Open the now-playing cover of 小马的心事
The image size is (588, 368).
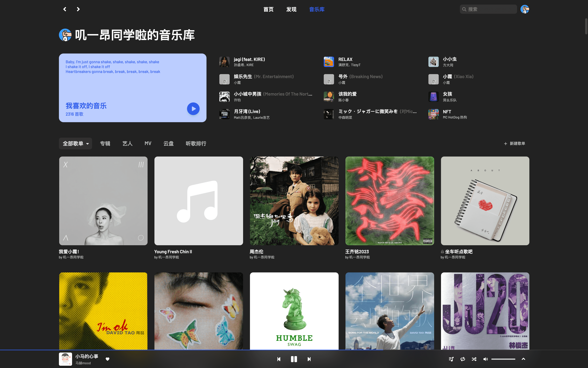coord(65,359)
